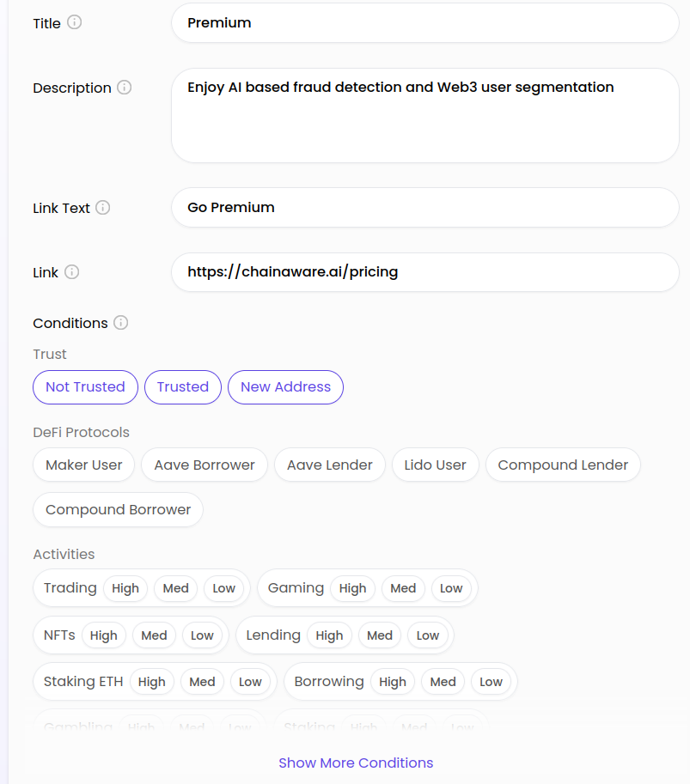Pick Med for Lending activity
This screenshot has height=784, width=690.
[x=380, y=635]
